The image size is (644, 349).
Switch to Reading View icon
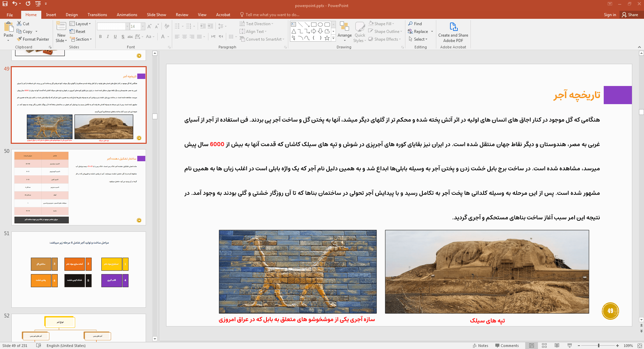557,346
